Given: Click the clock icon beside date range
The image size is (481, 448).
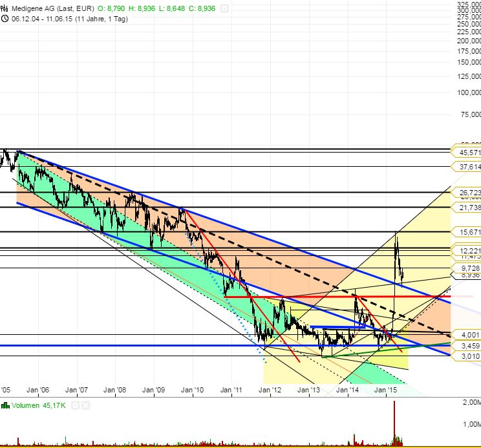Looking at the screenshot, I should tap(5, 19).
